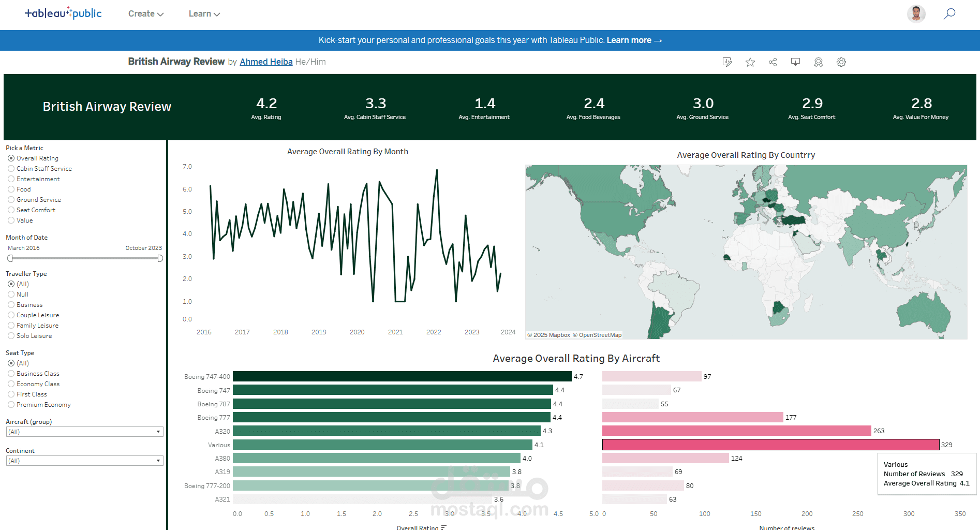Open the share icon in the viz toolbar
Screen dimensions: 980x530
(773, 62)
